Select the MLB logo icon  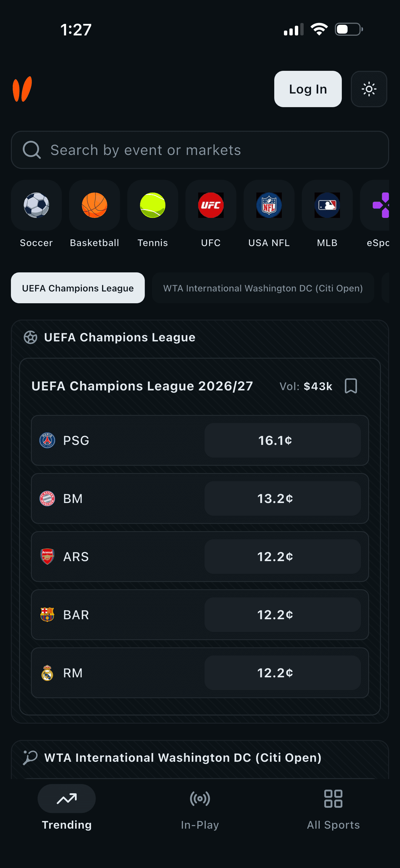pyautogui.click(x=327, y=205)
